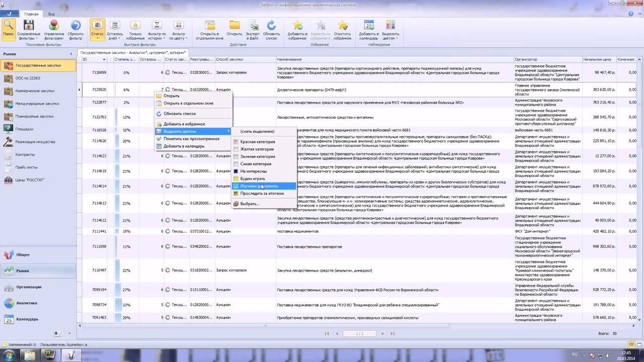The height and width of the screenshot is (362, 644).
Task: Open Международные закупки in the sidebar
Action: pyautogui.click(x=38, y=104)
